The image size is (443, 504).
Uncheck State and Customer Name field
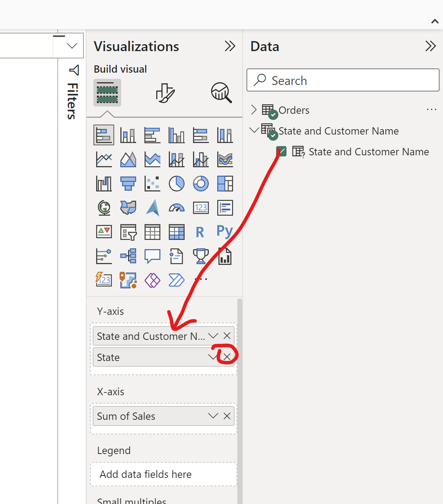coord(281,151)
